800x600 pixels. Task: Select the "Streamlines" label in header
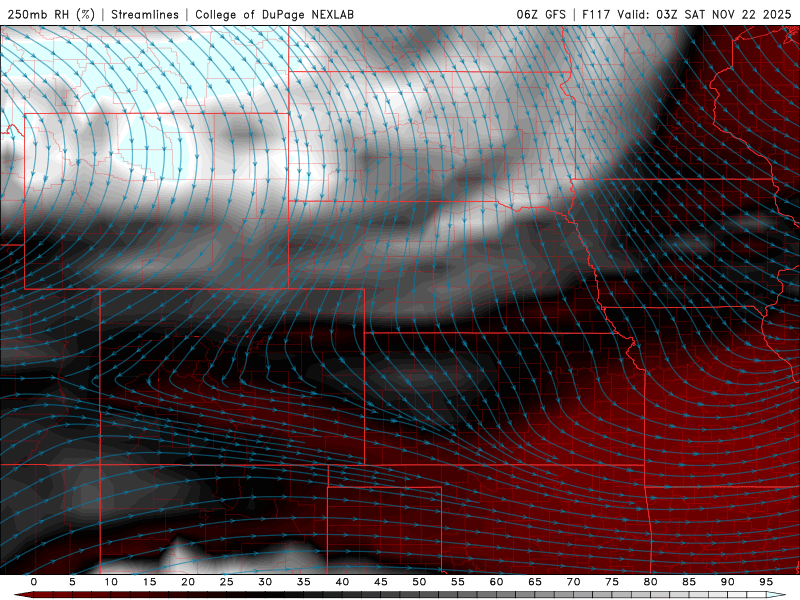click(x=145, y=14)
